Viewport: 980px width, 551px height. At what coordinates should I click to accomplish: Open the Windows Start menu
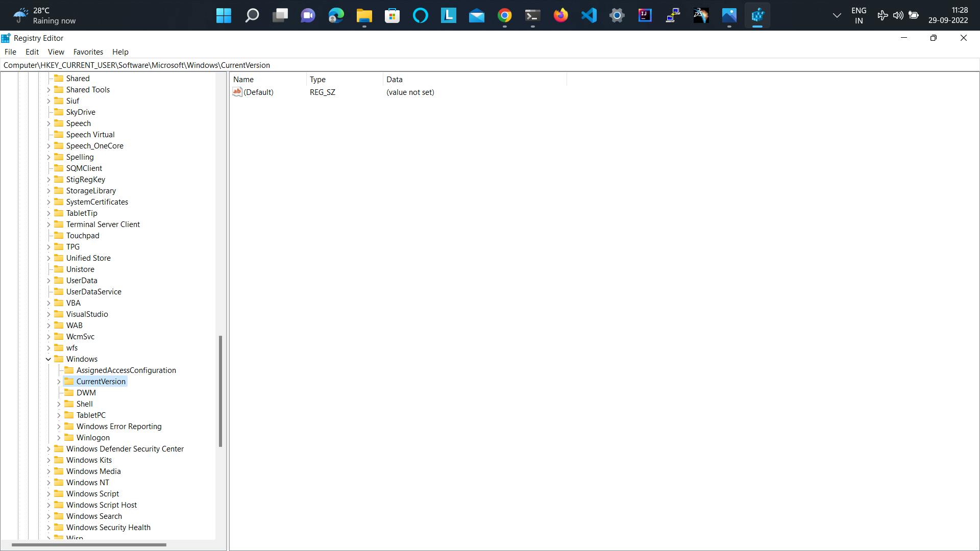224,15
